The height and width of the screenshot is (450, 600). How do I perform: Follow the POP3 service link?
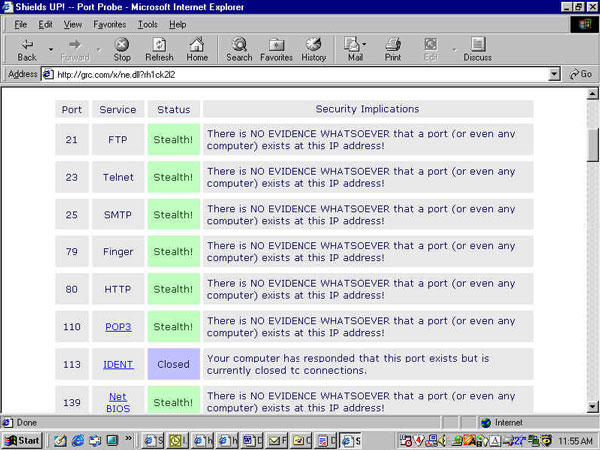(118, 327)
